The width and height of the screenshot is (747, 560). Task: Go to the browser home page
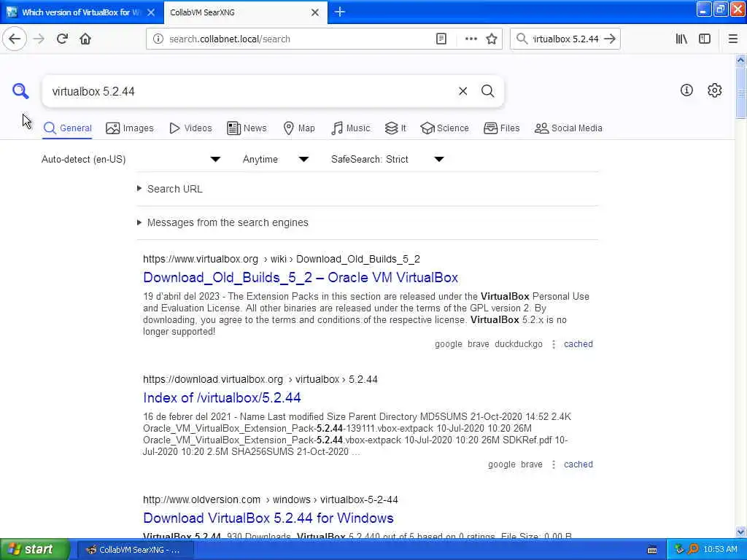(85, 39)
